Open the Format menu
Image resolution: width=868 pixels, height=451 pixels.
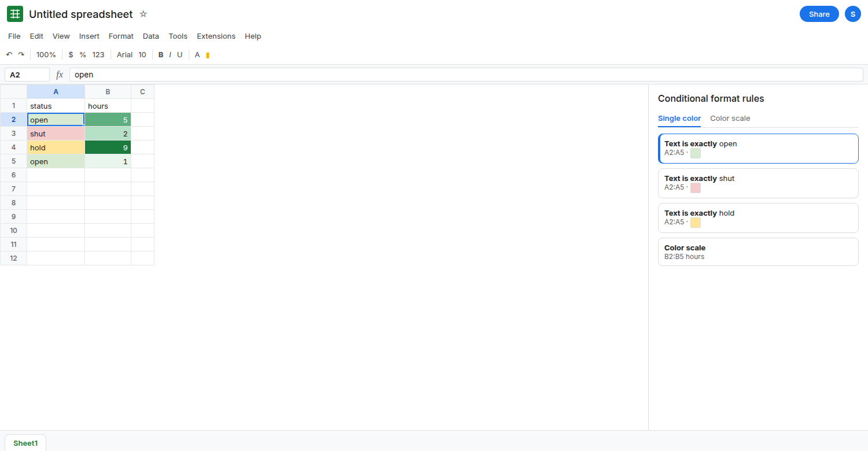click(x=121, y=36)
